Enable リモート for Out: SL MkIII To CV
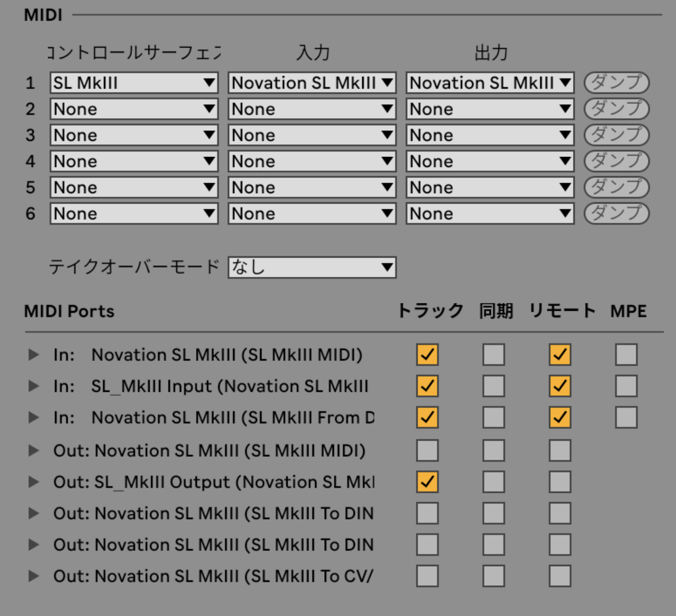 coord(560,576)
